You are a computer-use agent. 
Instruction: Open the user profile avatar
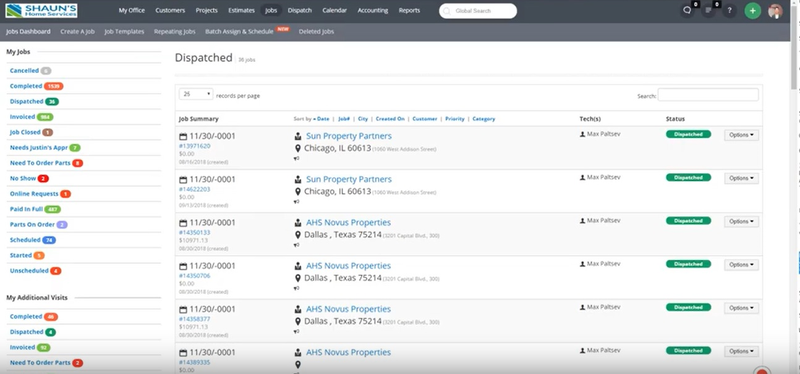tap(775, 11)
